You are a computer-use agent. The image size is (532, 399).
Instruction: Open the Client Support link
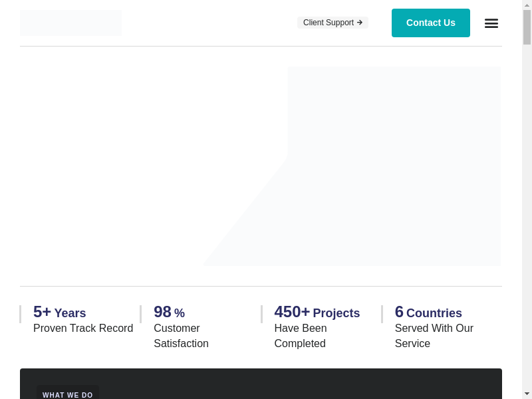[x=329, y=23]
